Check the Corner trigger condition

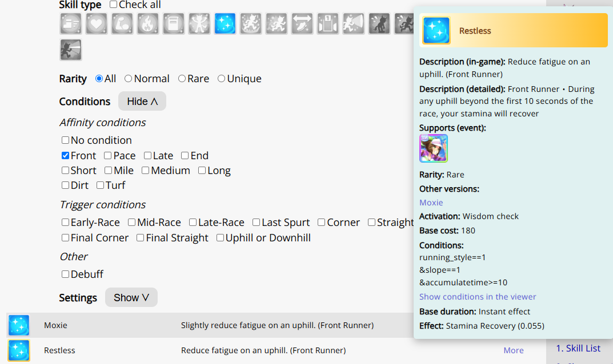pyautogui.click(x=322, y=223)
